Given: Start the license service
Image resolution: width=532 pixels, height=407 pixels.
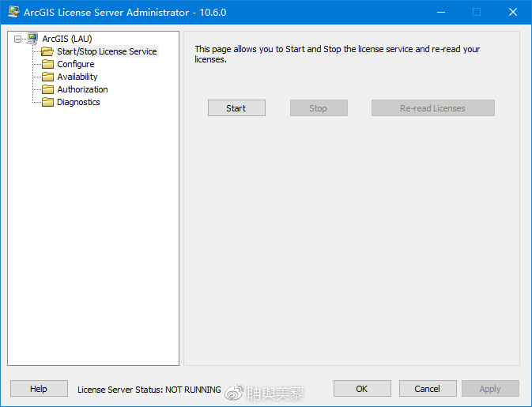Looking at the screenshot, I should click(236, 107).
